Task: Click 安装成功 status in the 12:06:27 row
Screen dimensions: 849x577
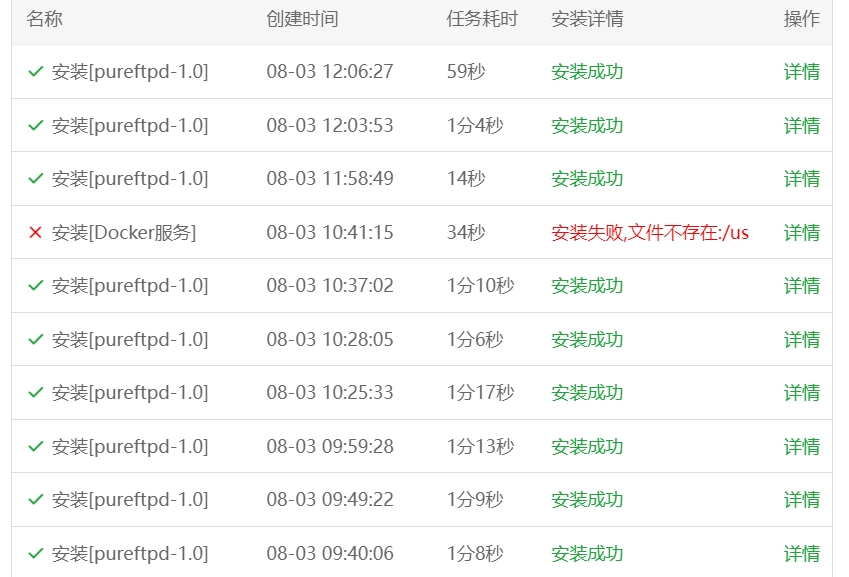Action: tap(587, 71)
